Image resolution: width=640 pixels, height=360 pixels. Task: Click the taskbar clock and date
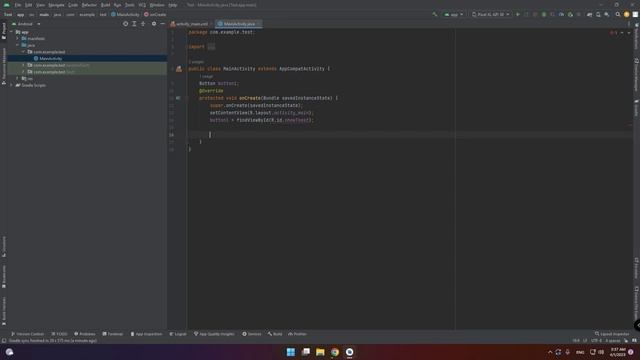(x=618, y=352)
